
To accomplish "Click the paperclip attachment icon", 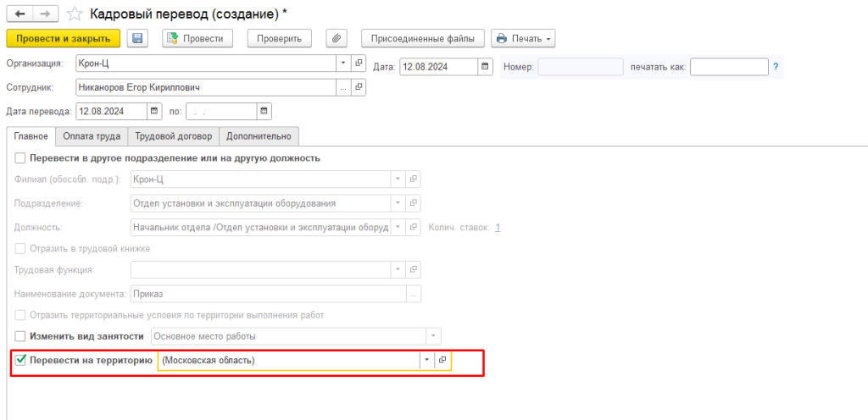I will point(337,38).
